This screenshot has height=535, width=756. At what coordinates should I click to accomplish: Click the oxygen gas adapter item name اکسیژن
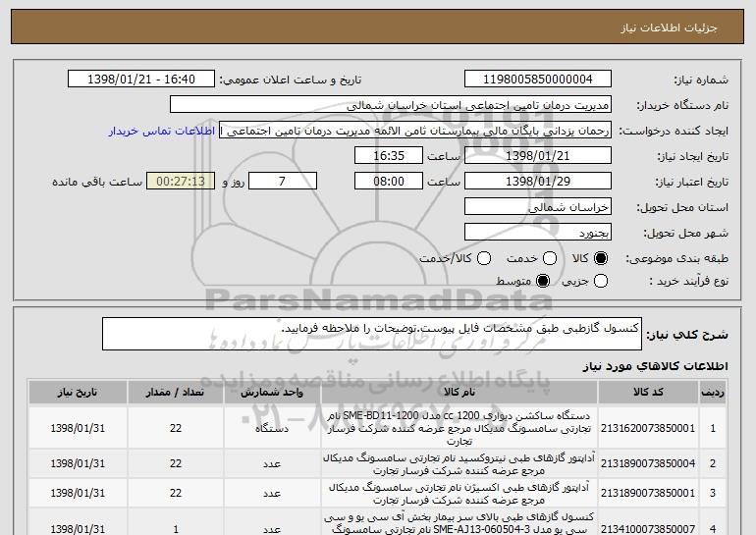(459, 493)
